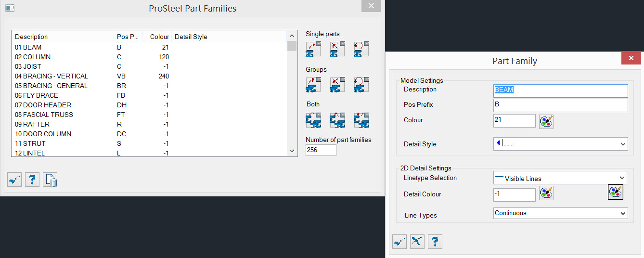Cancel Part Family dialog with X-arrow button
Viewport: 644px width, 258px height.
(x=417, y=242)
